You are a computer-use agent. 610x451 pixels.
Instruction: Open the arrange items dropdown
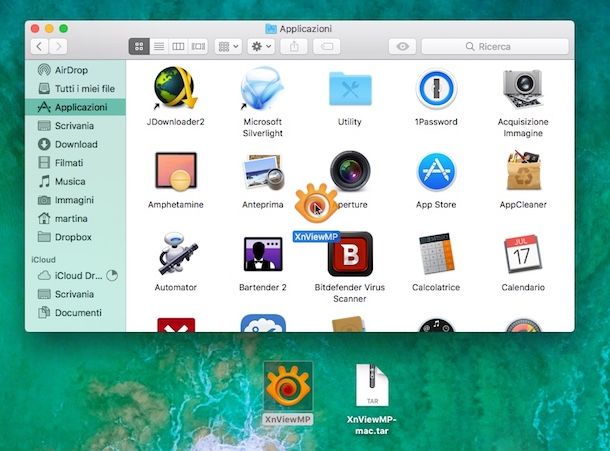tap(228, 47)
